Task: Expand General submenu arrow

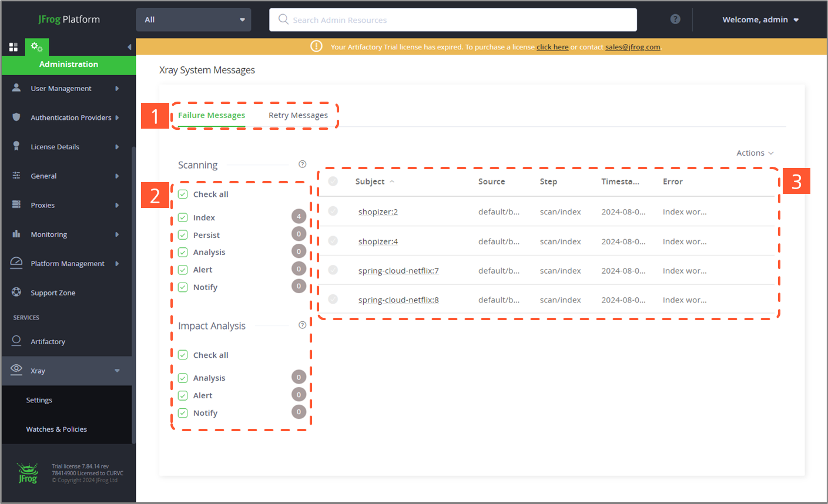Action: pos(117,176)
